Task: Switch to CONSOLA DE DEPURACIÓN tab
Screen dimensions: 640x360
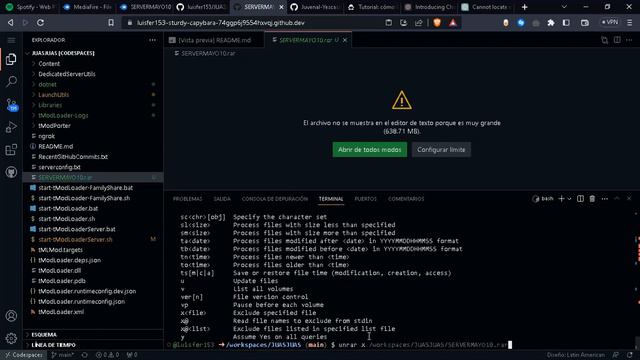Action: [275, 199]
